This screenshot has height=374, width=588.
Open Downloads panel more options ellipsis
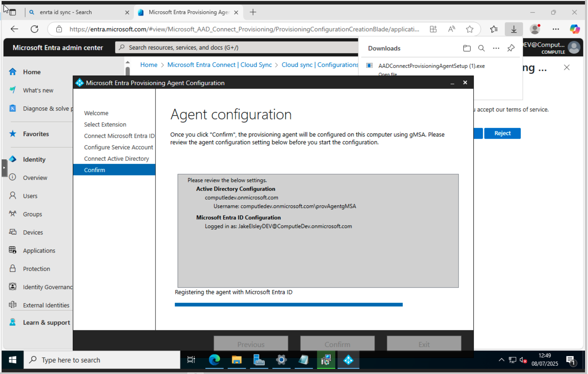(x=496, y=48)
